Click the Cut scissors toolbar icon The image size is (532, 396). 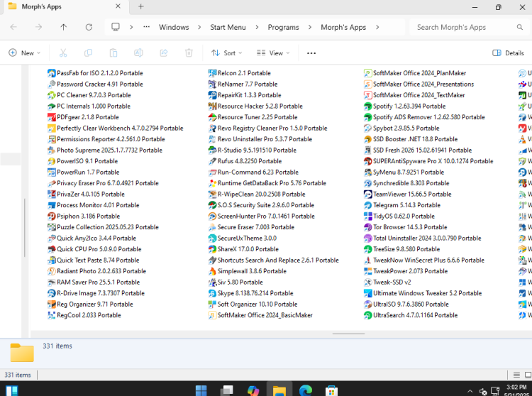[x=63, y=53]
